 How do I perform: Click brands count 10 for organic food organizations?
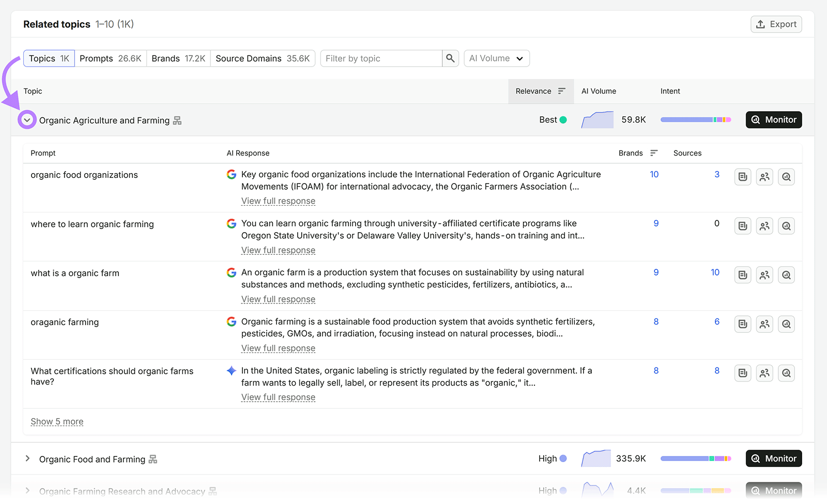pos(654,175)
